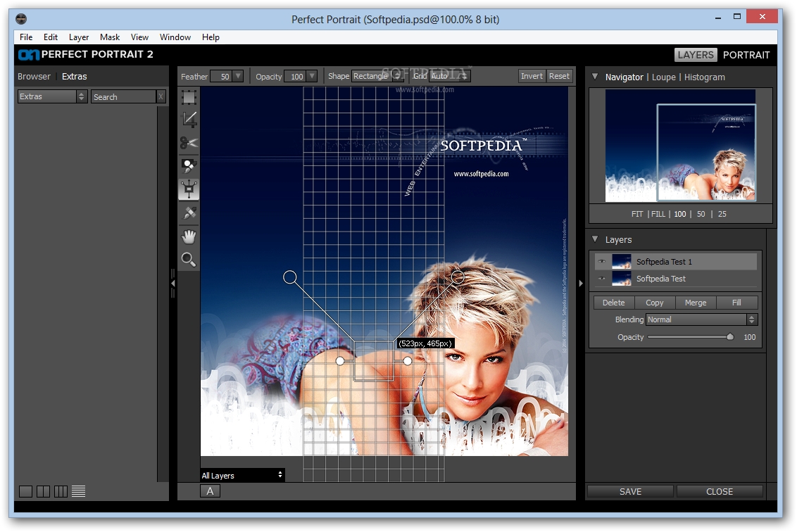Set navigator zoom to 50
Screen dimensions: 797x532
coord(701,214)
